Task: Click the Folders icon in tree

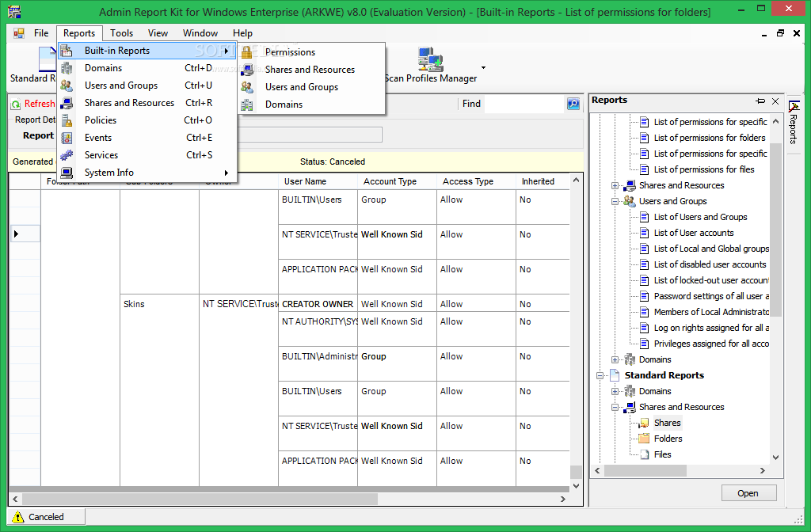Action: pos(644,439)
